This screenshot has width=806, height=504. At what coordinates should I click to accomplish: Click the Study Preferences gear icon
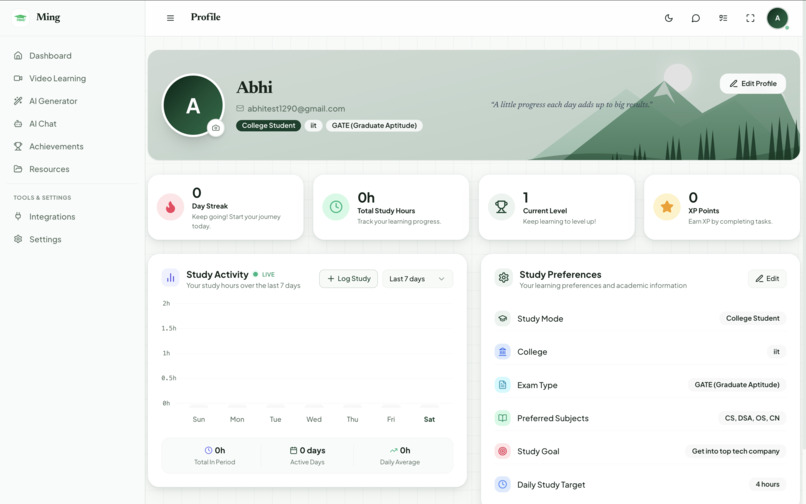point(503,278)
